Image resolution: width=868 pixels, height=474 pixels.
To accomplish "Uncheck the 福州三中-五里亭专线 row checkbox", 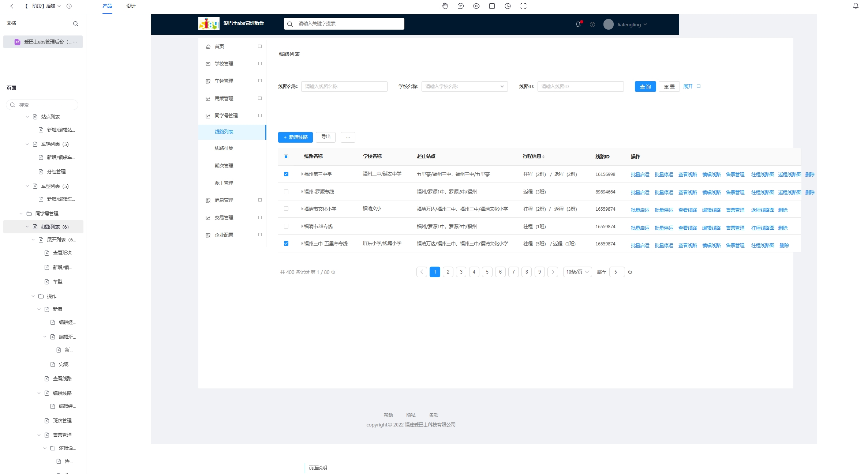I will pyautogui.click(x=286, y=244).
